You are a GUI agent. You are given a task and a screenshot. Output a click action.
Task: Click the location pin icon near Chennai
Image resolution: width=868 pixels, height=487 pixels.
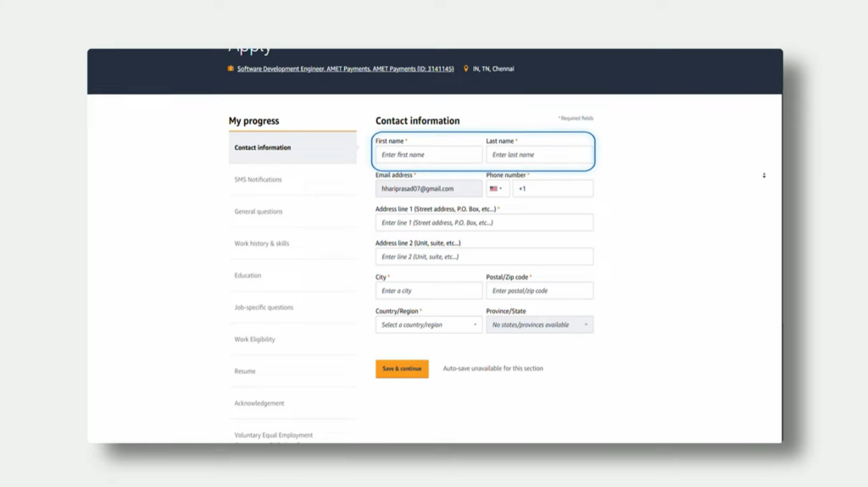click(x=466, y=69)
